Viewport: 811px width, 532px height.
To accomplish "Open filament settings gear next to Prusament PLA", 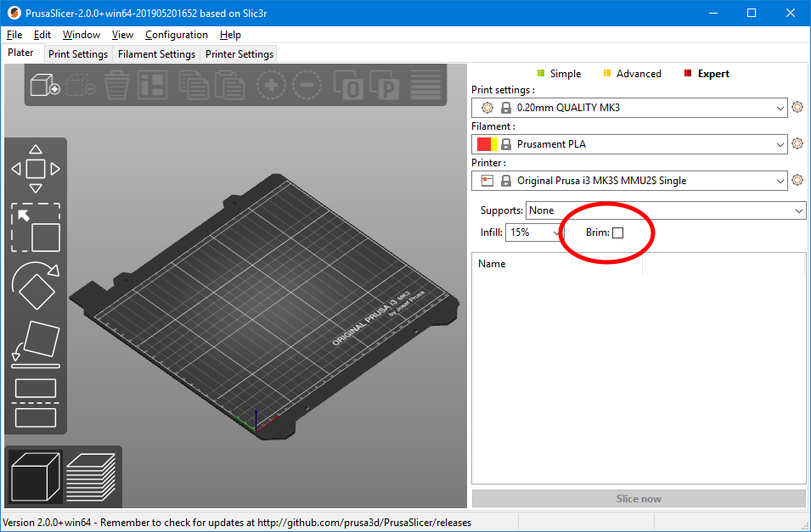I will 797,143.
